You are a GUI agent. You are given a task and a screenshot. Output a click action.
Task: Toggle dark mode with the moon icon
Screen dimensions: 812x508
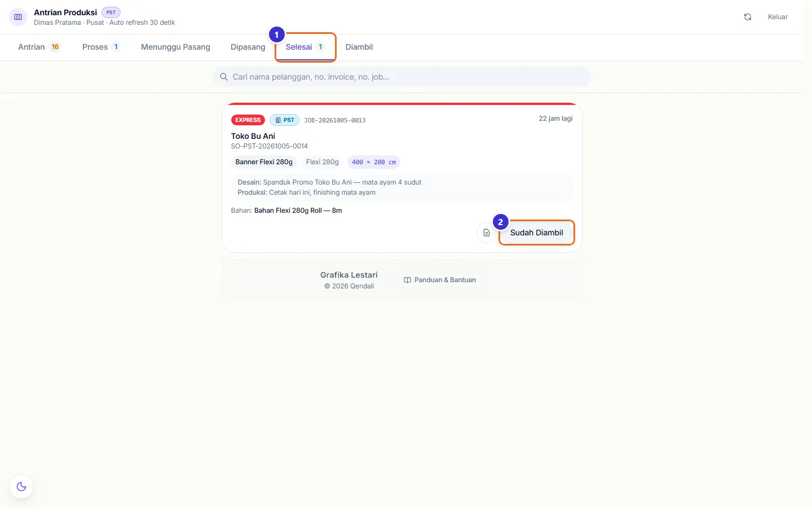click(x=21, y=487)
